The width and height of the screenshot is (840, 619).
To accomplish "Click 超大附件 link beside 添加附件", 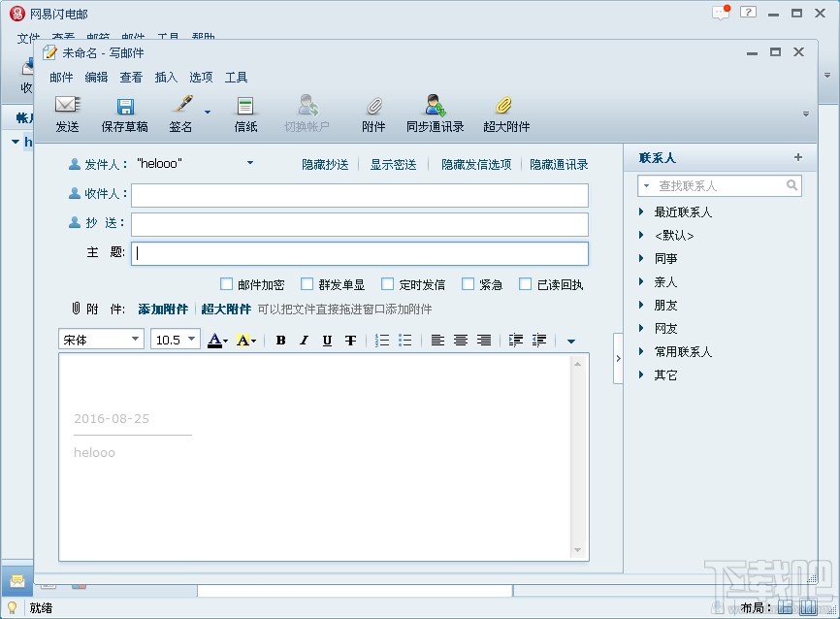I will click(226, 309).
